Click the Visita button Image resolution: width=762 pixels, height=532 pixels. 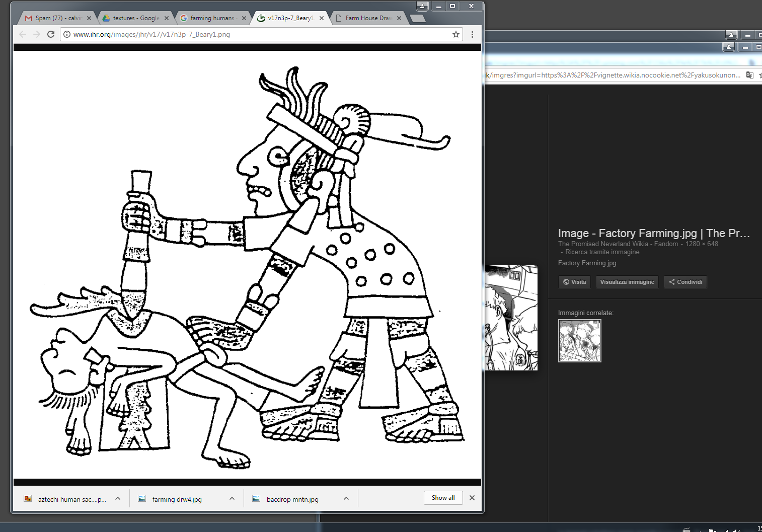pyautogui.click(x=574, y=282)
